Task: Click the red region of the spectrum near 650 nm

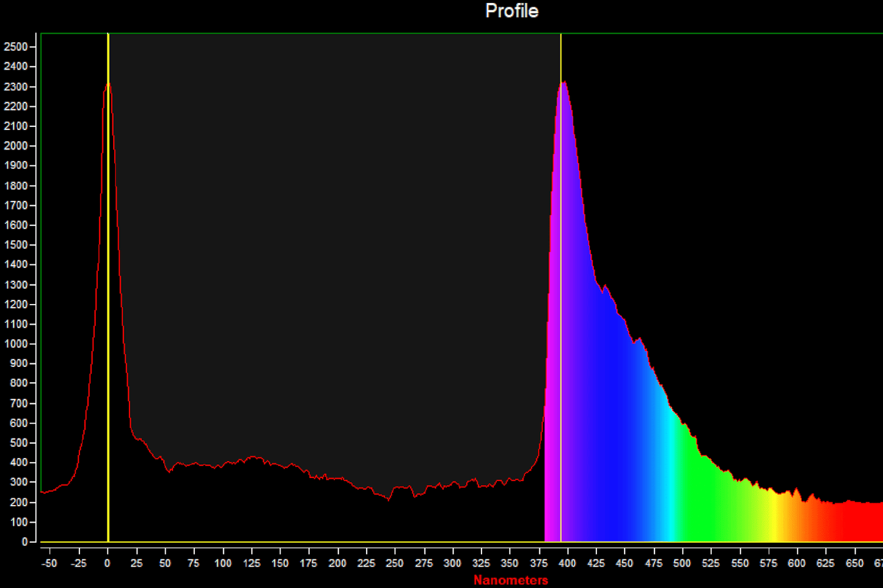Action: (x=854, y=522)
